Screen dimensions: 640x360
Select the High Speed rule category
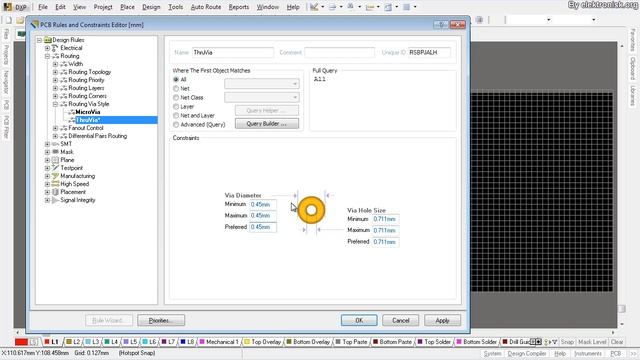[x=74, y=184]
